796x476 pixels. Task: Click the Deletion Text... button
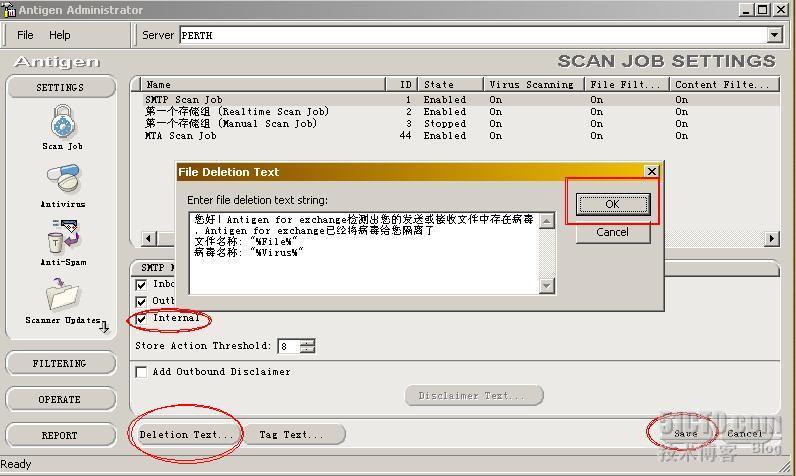pyautogui.click(x=186, y=435)
